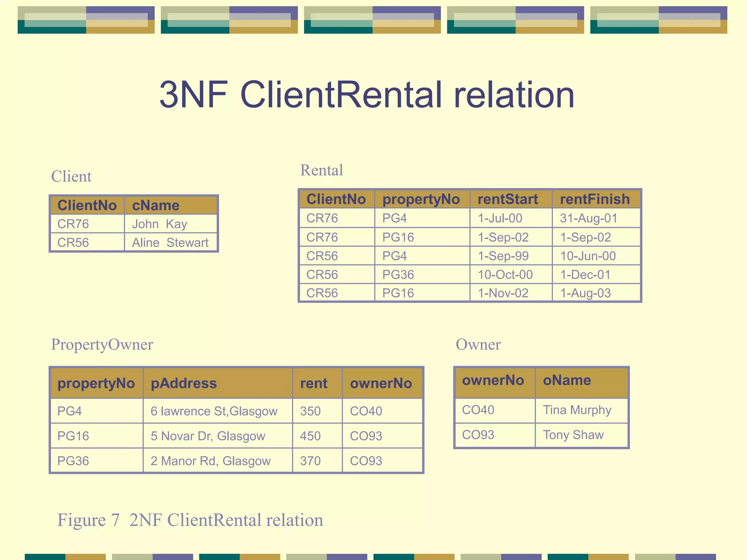Select the '6 lawrence St,Glasgow' address cell
The image size is (747, 560).
tap(214, 411)
